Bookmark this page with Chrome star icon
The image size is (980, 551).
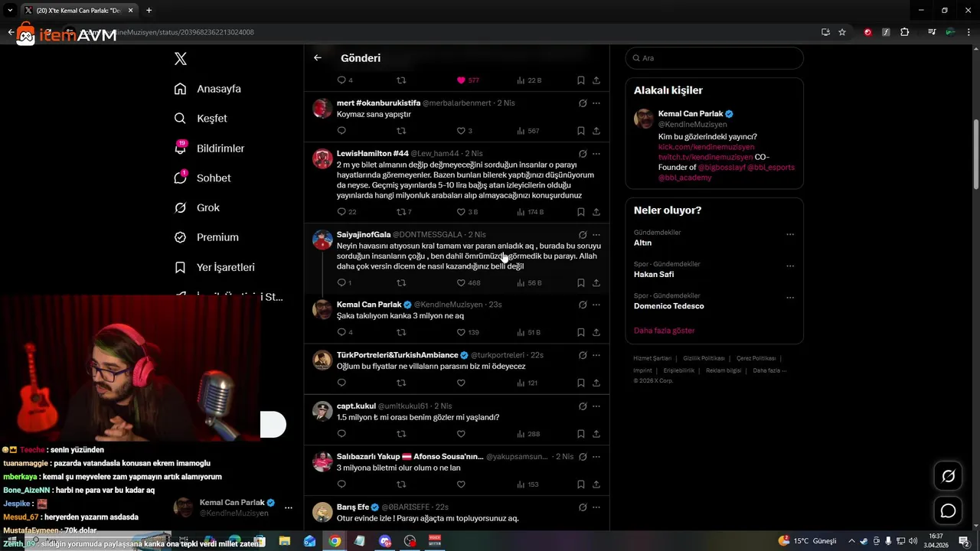(842, 32)
